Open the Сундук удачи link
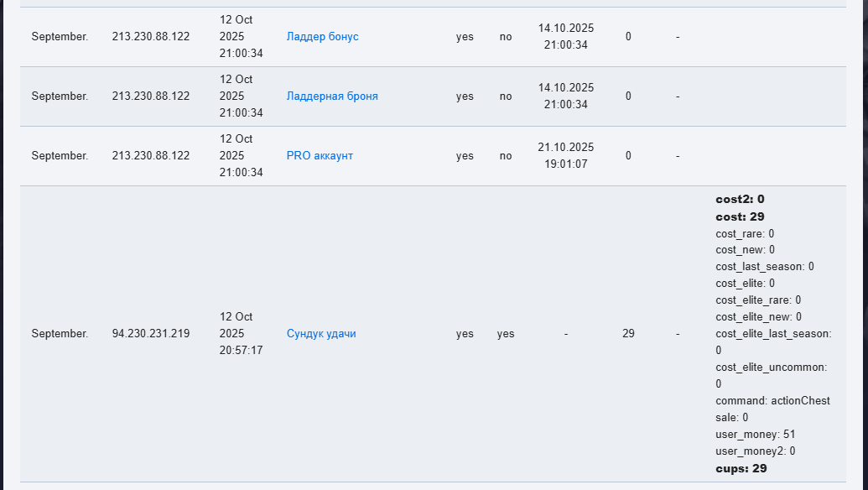868x490 pixels. [321, 334]
